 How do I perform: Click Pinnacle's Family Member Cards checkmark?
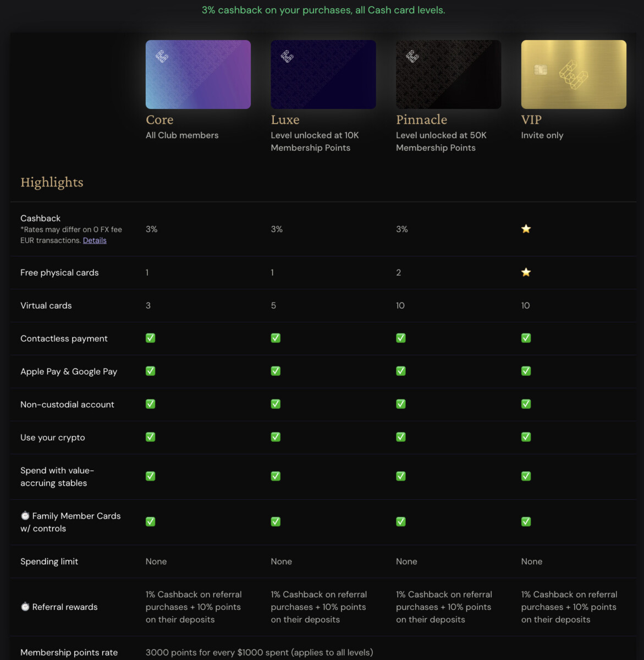click(x=401, y=521)
